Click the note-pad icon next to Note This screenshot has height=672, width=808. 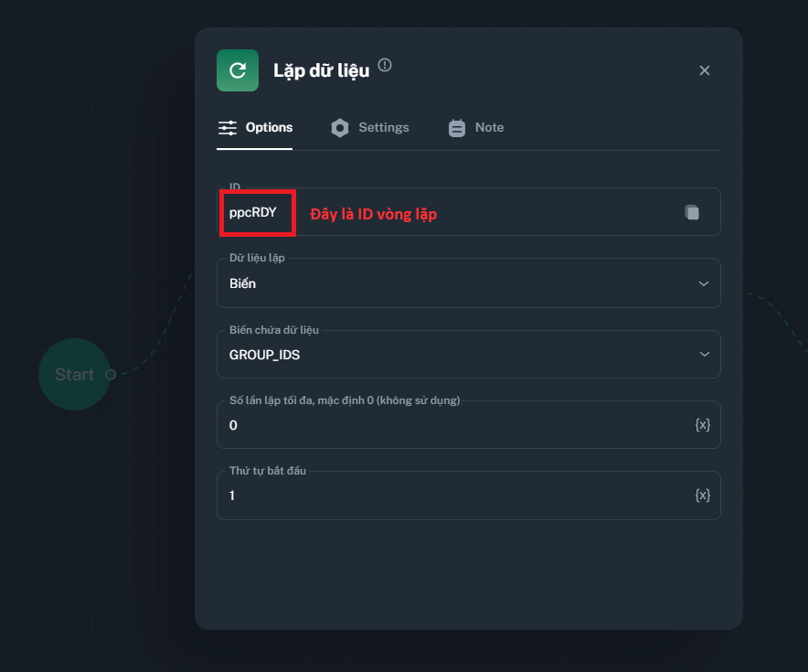pyautogui.click(x=456, y=128)
